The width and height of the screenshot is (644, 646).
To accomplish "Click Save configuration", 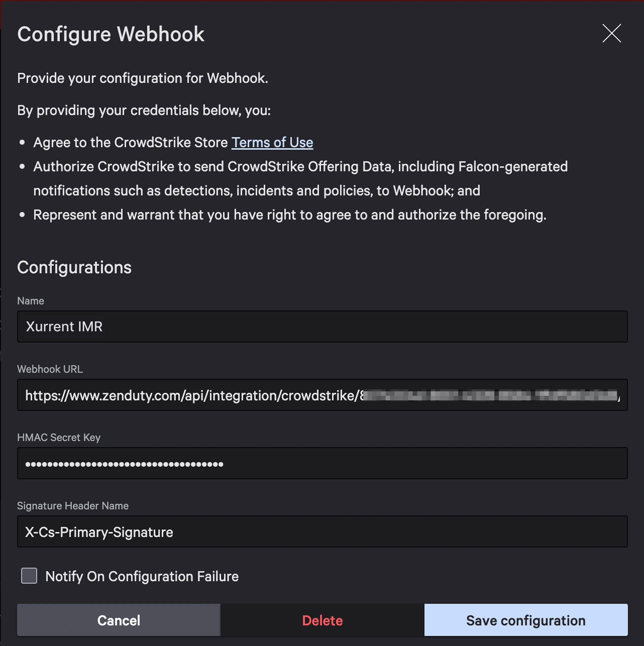I will coord(525,620).
